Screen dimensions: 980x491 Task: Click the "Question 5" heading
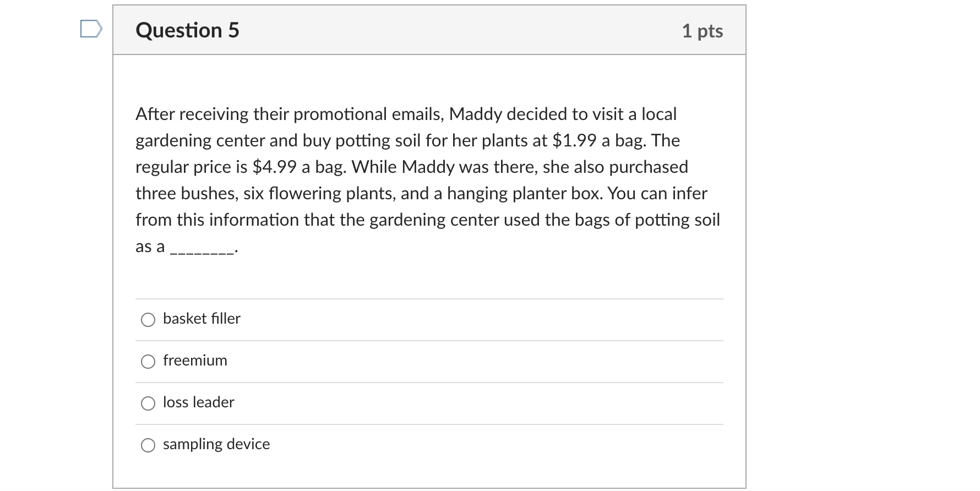pyautogui.click(x=187, y=30)
